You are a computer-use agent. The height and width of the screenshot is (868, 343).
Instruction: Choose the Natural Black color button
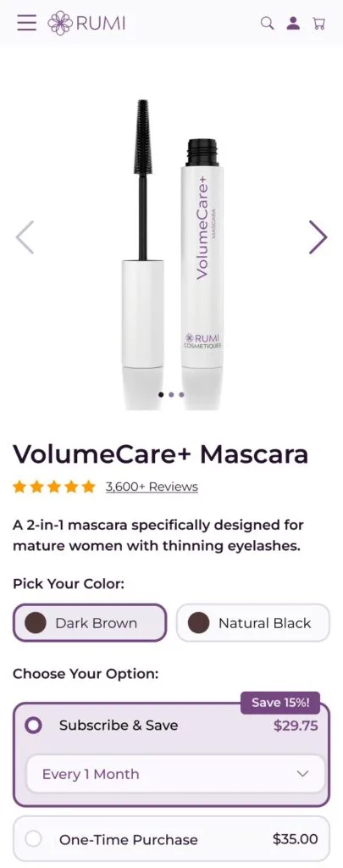click(x=253, y=623)
